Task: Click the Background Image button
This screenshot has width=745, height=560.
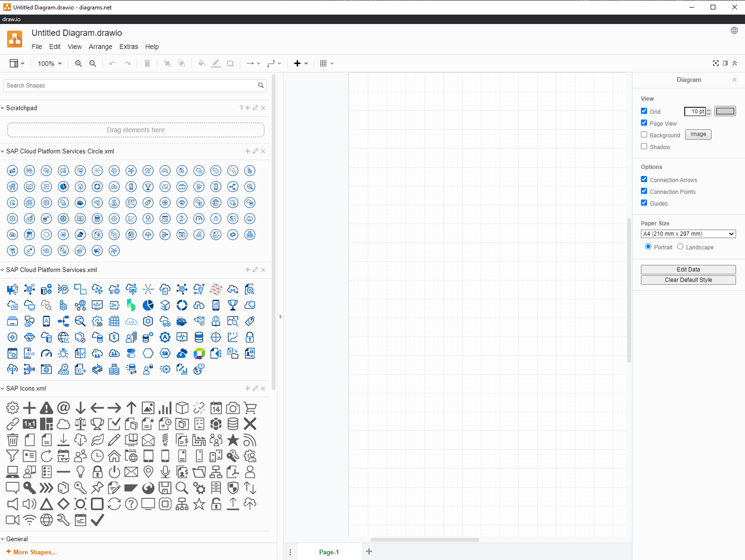Action: pyautogui.click(x=698, y=135)
